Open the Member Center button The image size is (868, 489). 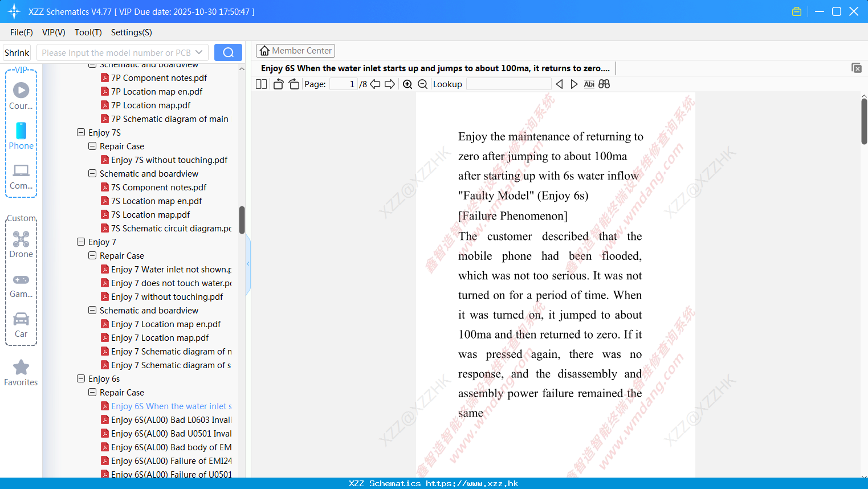[x=295, y=51]
